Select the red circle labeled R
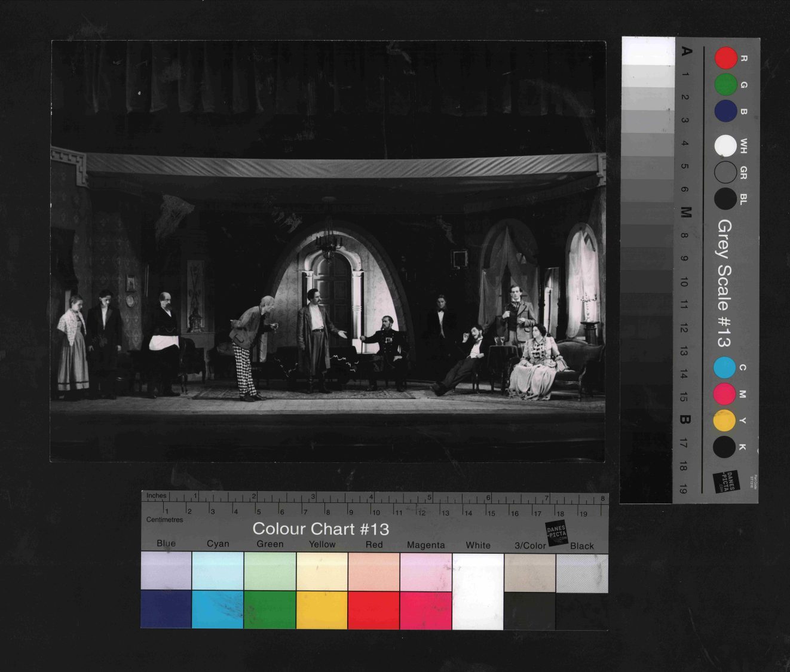 tap(726, 59)
